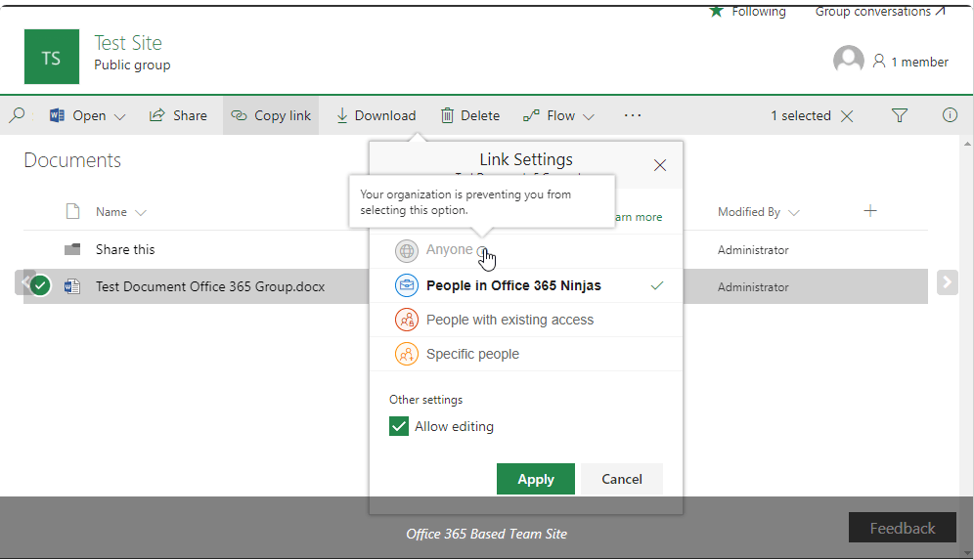Click the Share toolbar button
The image size is (974, 560).
178,115
